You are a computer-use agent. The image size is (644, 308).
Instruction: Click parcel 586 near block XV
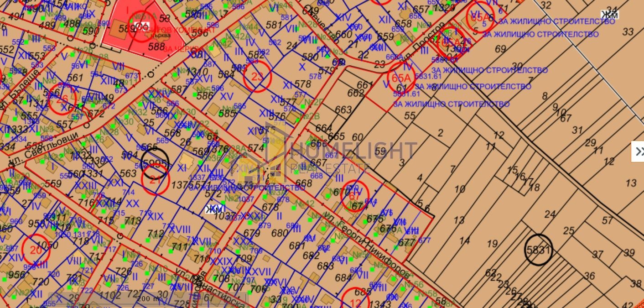(x=205, y=95)
